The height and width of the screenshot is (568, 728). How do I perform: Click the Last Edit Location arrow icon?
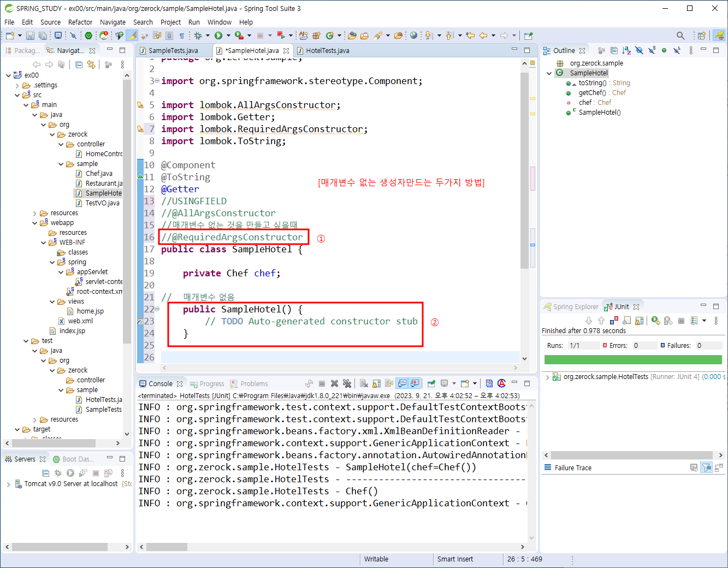(x=470, y=35)
